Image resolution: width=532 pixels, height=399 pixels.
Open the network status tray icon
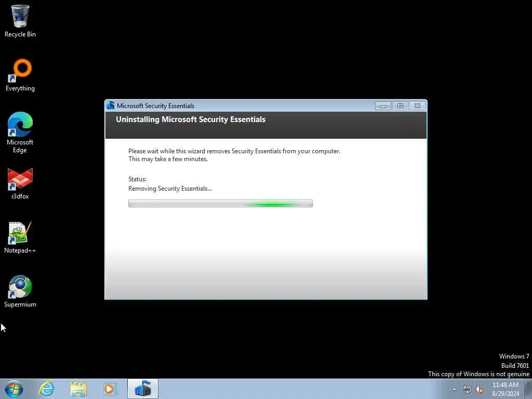[467, 390]
